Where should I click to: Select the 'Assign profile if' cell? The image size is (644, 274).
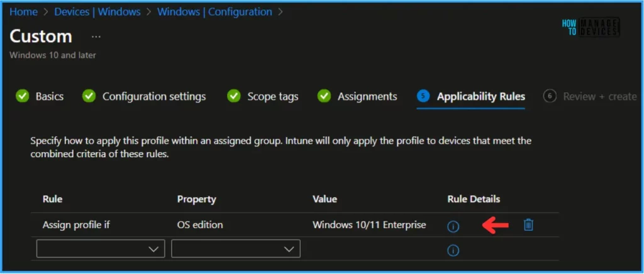click(75, 225)
